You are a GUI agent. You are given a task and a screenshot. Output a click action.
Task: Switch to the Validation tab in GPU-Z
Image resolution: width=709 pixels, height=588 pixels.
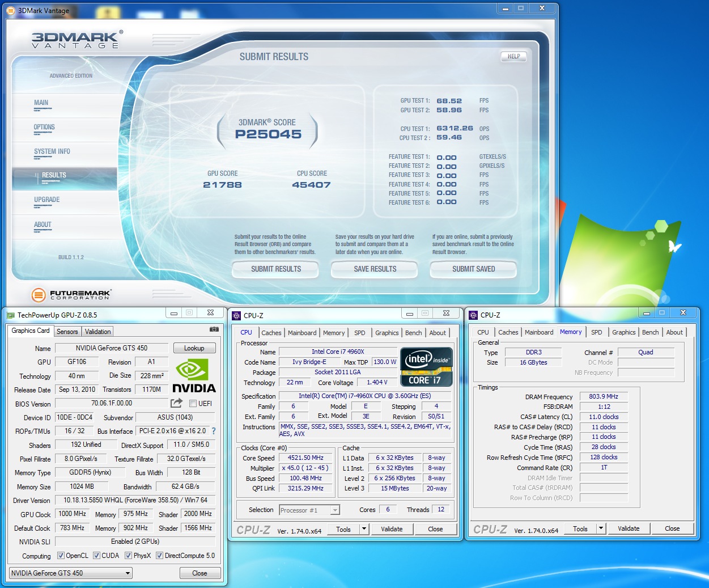[98, 332]
